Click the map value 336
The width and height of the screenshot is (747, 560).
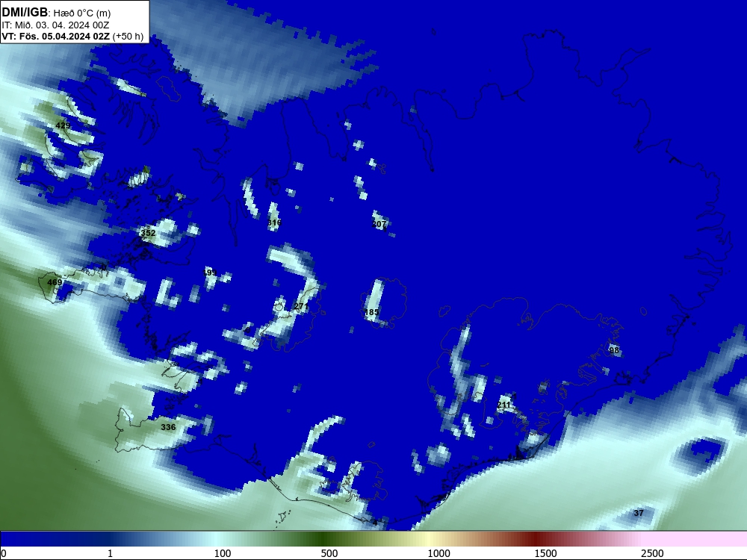pos(168,427)
